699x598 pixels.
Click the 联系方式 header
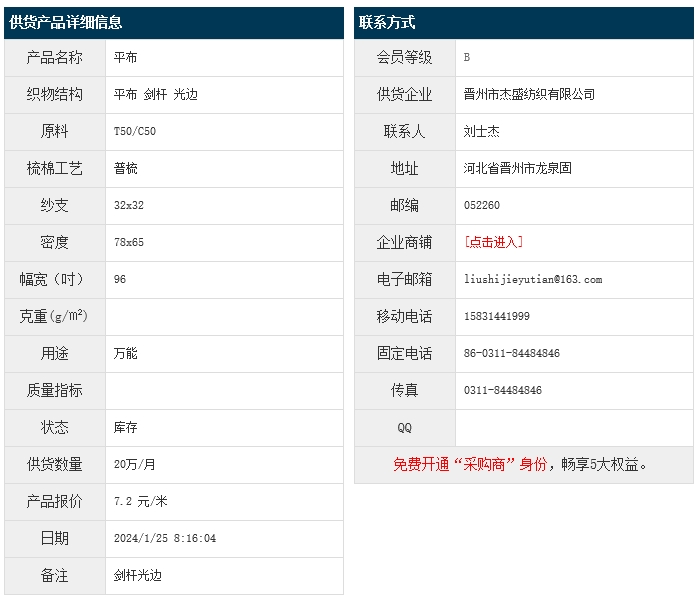click(x=386, y=22)
